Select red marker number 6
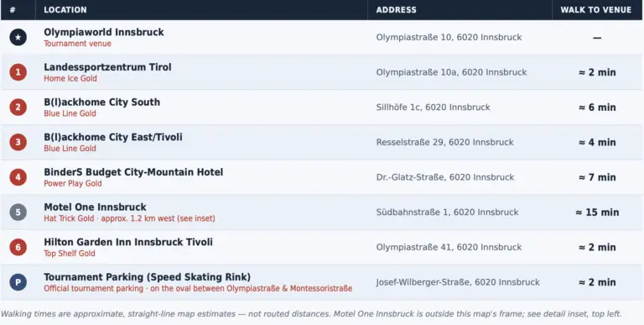The width and height of the screenshot is (644, 325). (18, 247)
